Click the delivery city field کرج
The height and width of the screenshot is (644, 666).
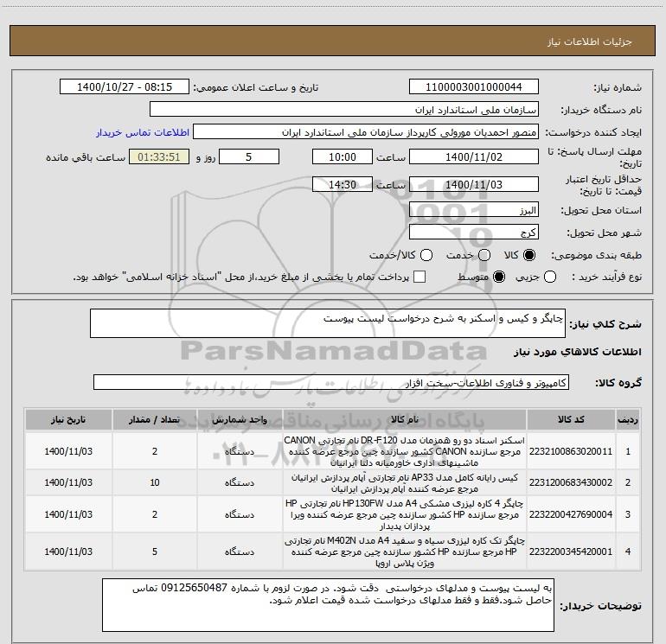[x=474, y=233]
